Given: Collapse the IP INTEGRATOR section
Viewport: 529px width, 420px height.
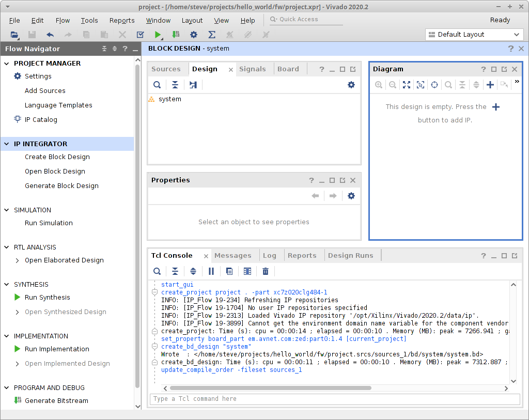Looking at the screenshot, I should (7, 144).
